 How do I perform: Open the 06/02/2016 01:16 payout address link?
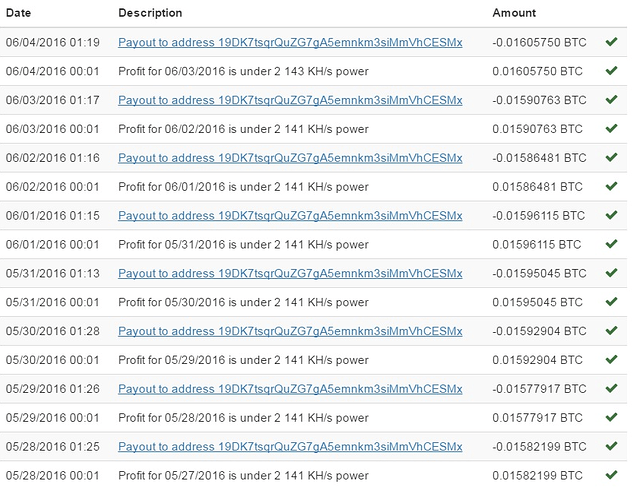[290, 158]
